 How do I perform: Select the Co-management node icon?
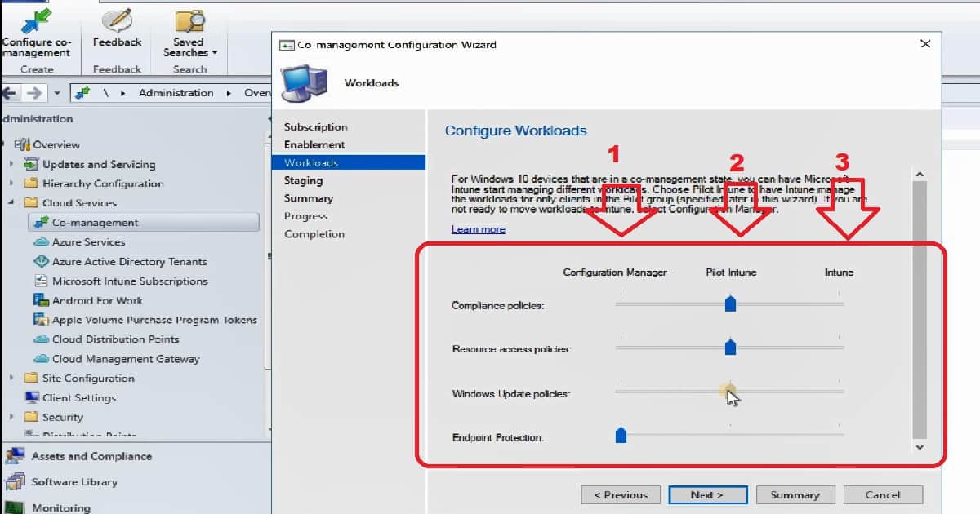[40, 222]
